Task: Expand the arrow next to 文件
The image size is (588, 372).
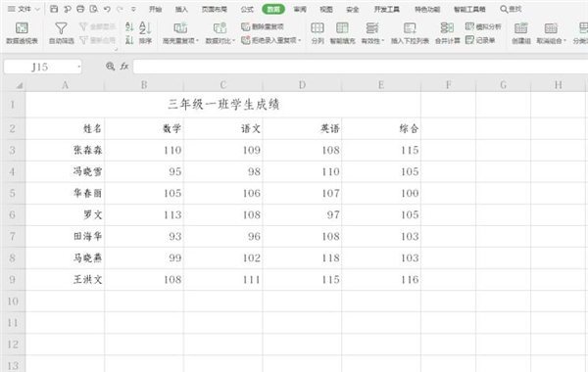Action: 37,9
